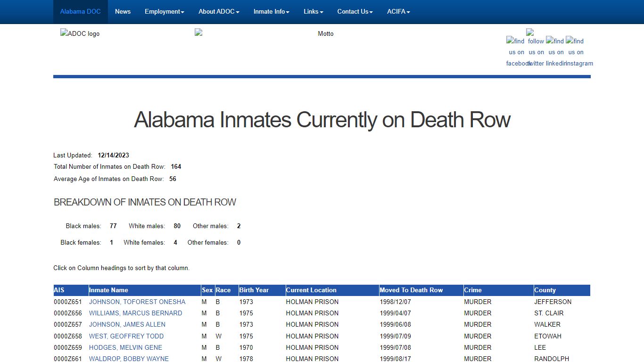Open WILLIAMS, MARCUS BERNARD inmate record
Screen dimensions: 644x362
[135, 313]
